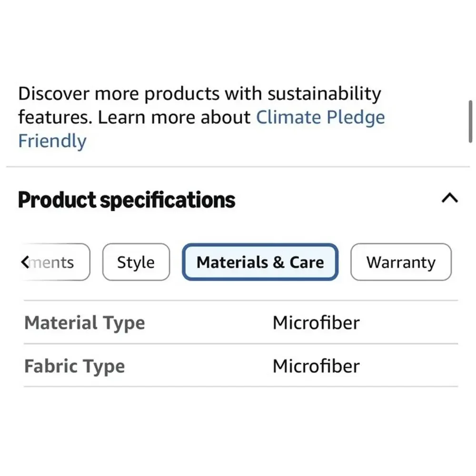Click the left arrow to scroll tabs back
Image resolution: width=476 pixels, height=476 pixels.
(26, 262)
